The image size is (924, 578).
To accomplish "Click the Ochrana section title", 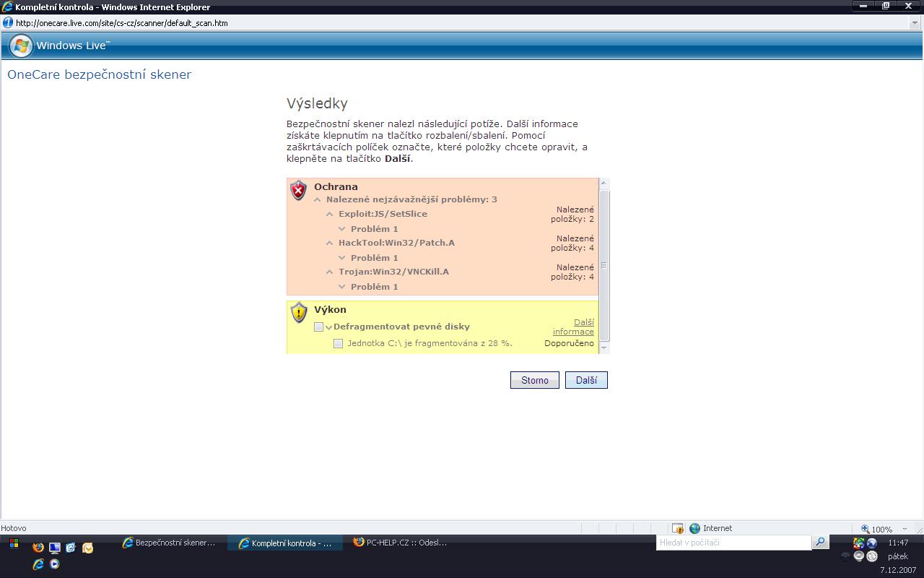I will (336, 186).
